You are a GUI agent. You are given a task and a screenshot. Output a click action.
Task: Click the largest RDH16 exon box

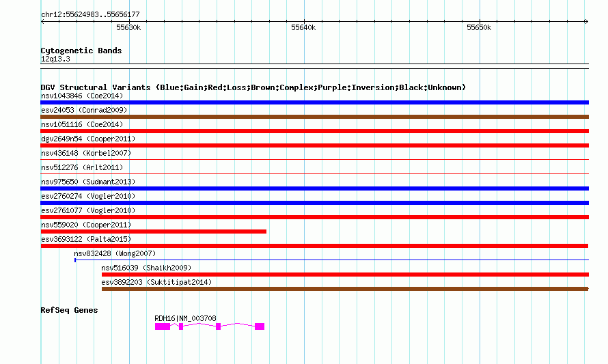[163, 326]
